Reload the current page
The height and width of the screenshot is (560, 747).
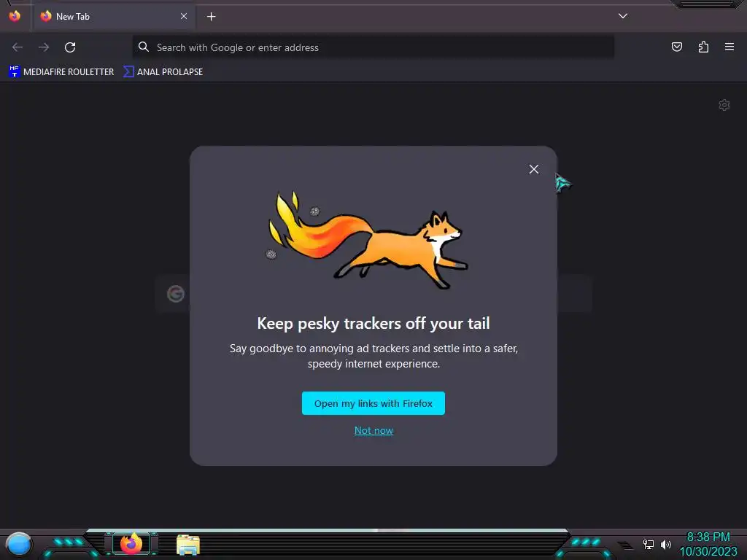coord(70,47)
